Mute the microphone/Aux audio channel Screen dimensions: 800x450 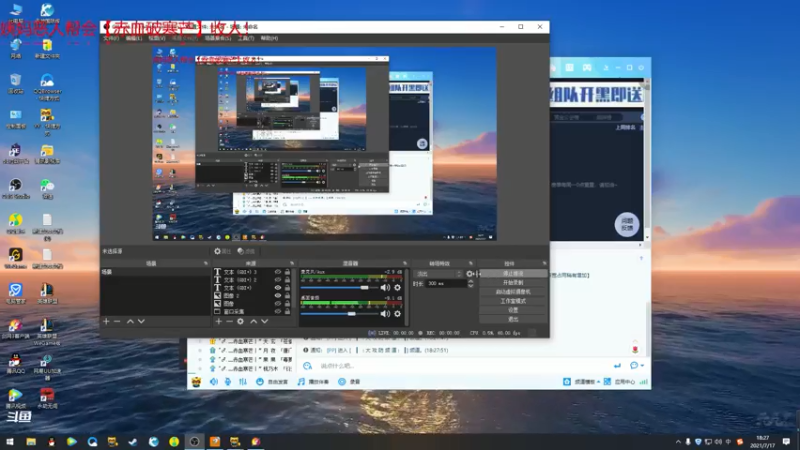coord(385,288)
